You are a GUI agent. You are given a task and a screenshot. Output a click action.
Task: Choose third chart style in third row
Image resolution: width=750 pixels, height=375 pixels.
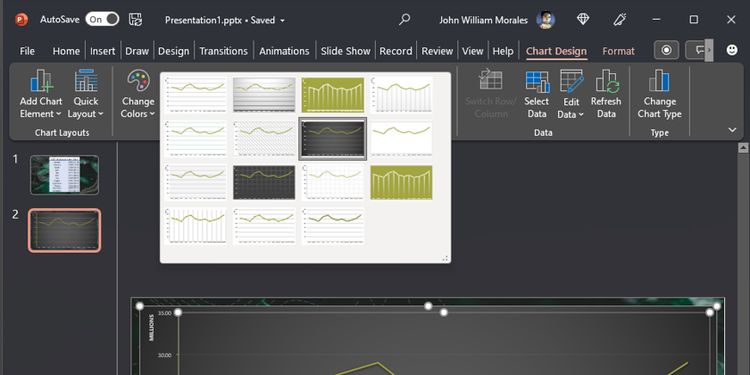(x=333, y=182)
